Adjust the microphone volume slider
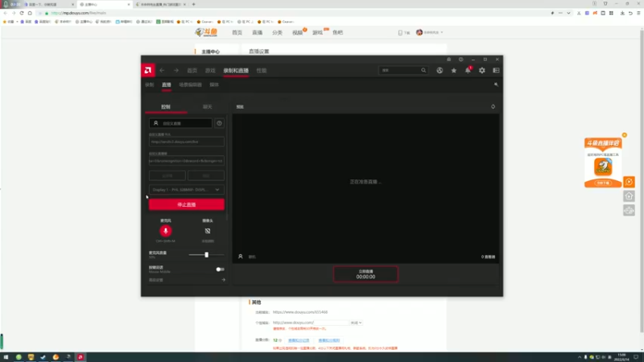644x362 pixels. coord(206,255)
